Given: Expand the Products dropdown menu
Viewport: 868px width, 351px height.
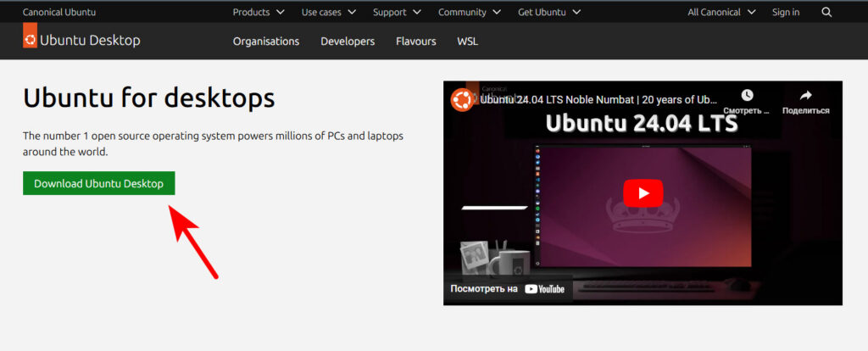Looking at the screenshot, I should [259, 12].
